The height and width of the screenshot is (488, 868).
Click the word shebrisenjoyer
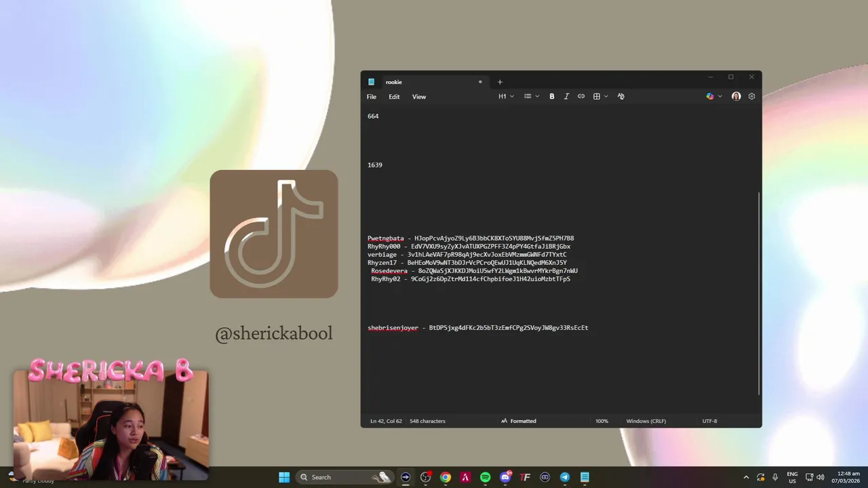click(x=393, y=328)
